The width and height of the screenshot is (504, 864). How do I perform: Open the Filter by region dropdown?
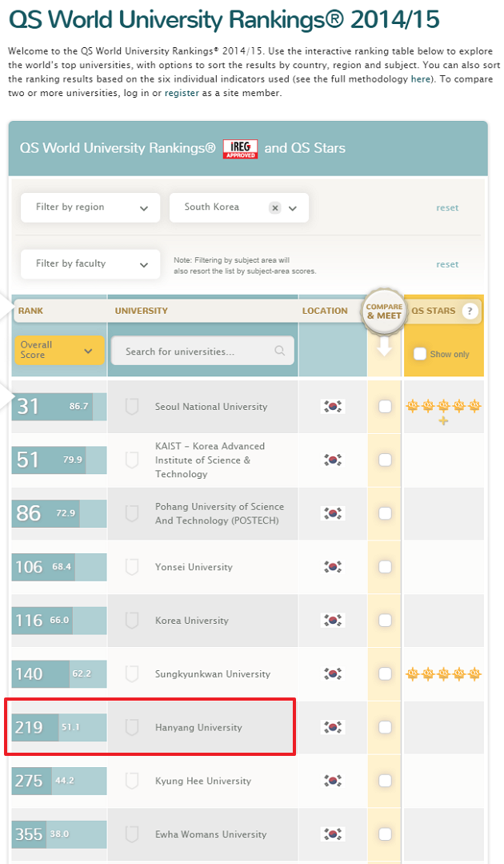point(90,207)
